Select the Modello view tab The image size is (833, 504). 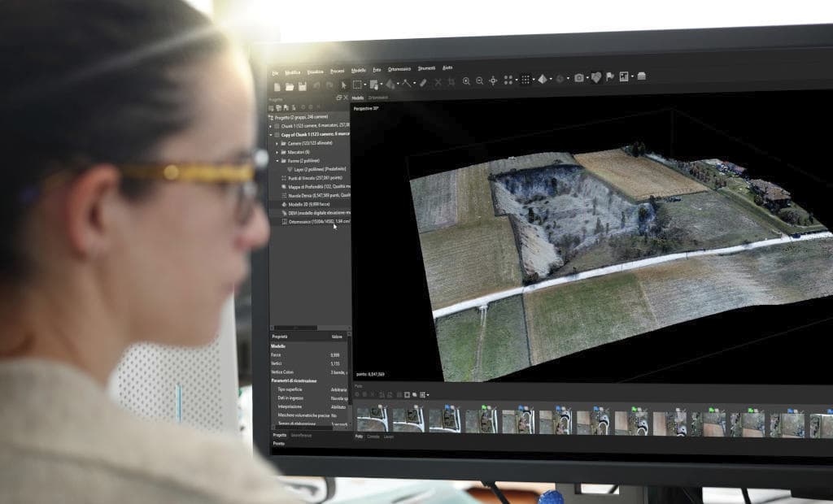[358, 98]
